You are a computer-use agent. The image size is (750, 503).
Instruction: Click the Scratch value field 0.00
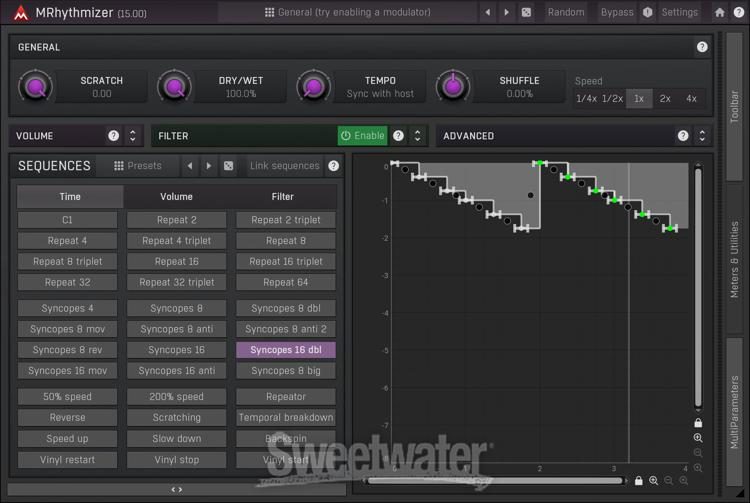click(101, 94)
